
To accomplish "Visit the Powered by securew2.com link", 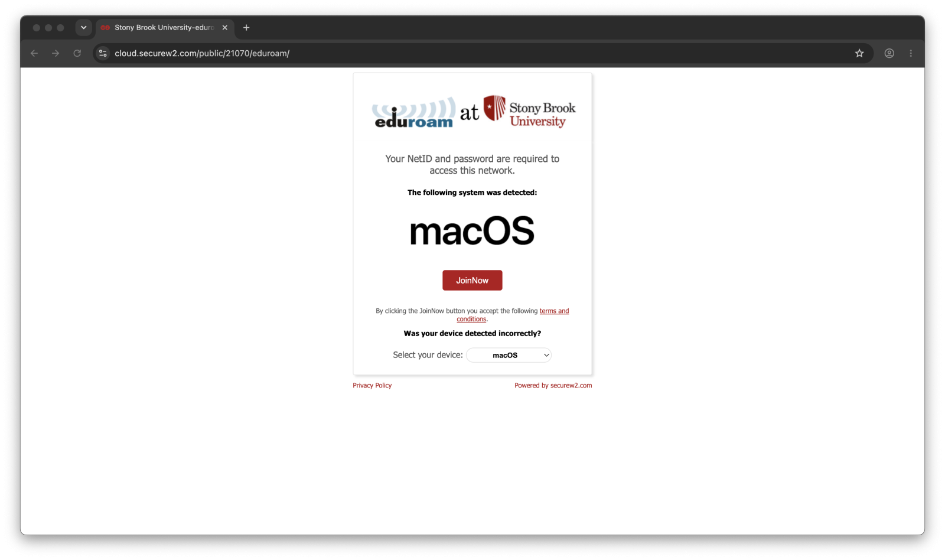I will tap(553, 386).
